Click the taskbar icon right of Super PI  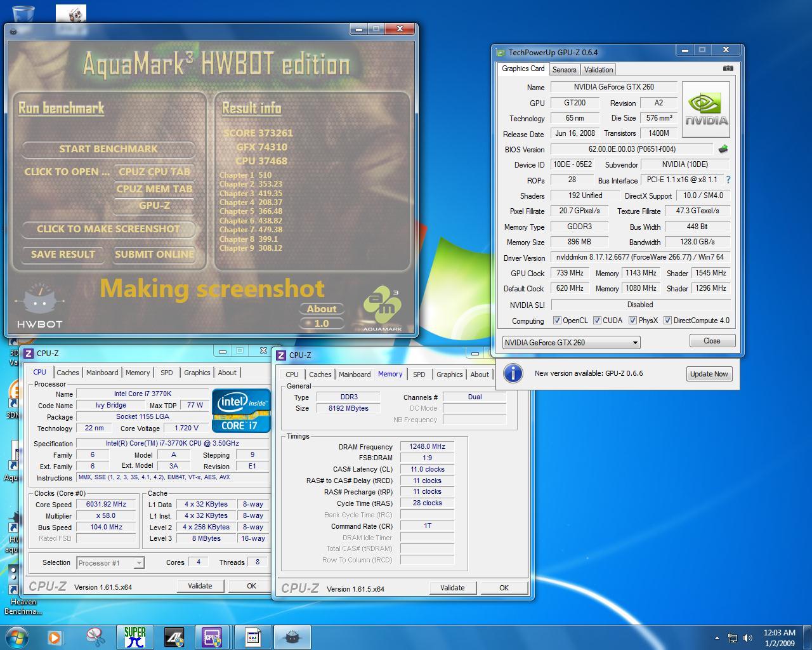click(x=174, y=637)
